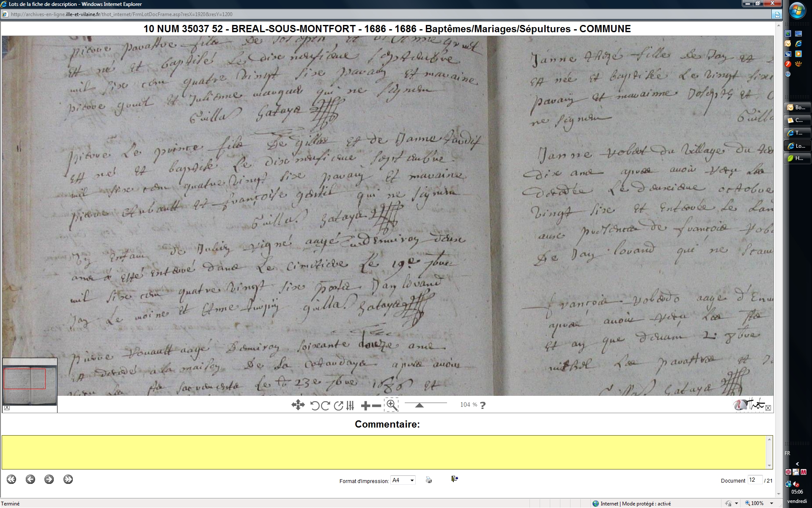812x508 pixels.
Task: Activate the magnifying glass zoom tool
Action: 392,405
